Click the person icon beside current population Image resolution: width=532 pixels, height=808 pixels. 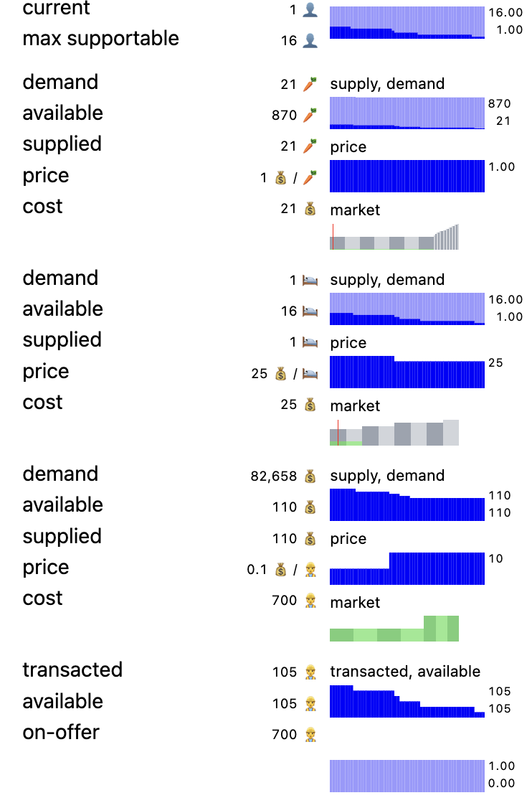pos(309,10)
